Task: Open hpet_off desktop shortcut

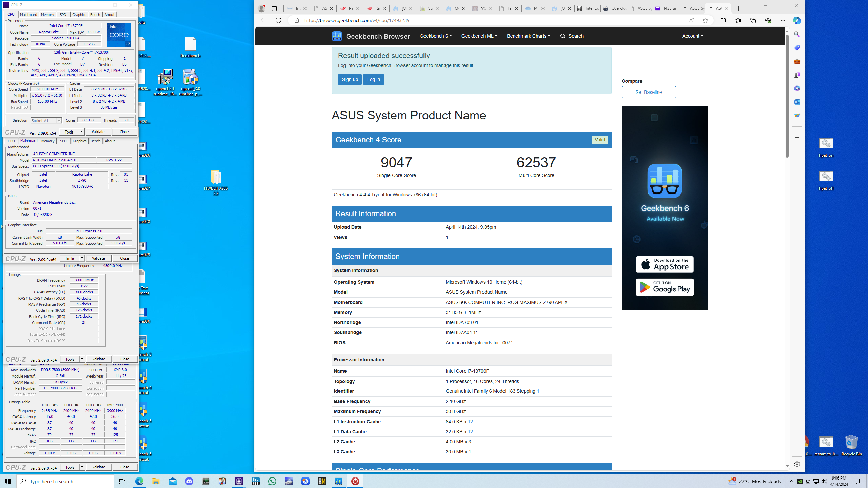Action: tap(826, 180)
